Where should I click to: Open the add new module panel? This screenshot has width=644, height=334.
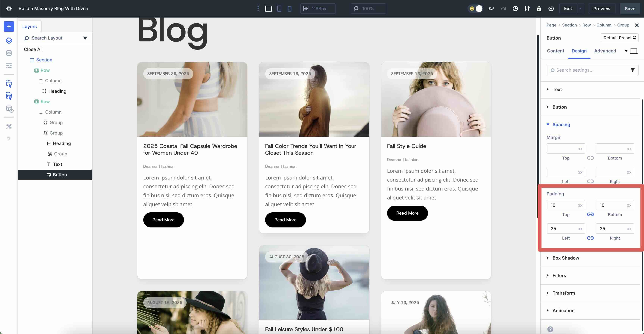(x=9, y=26)
